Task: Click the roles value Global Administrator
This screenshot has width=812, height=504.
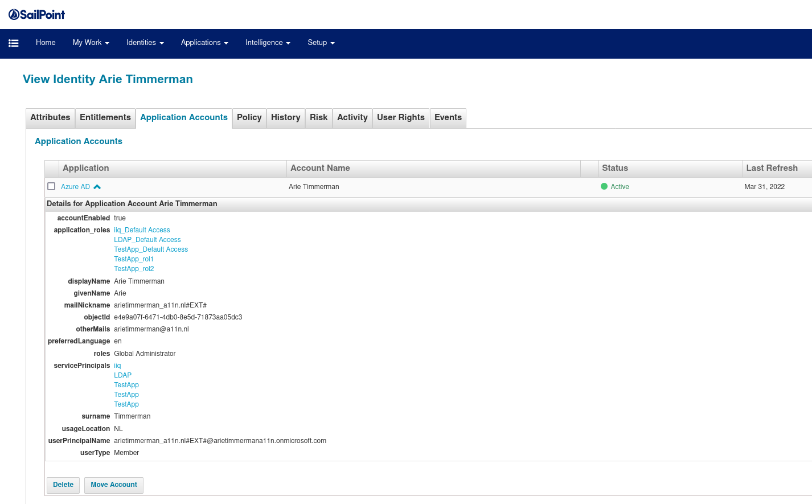Action: (145, 354)
